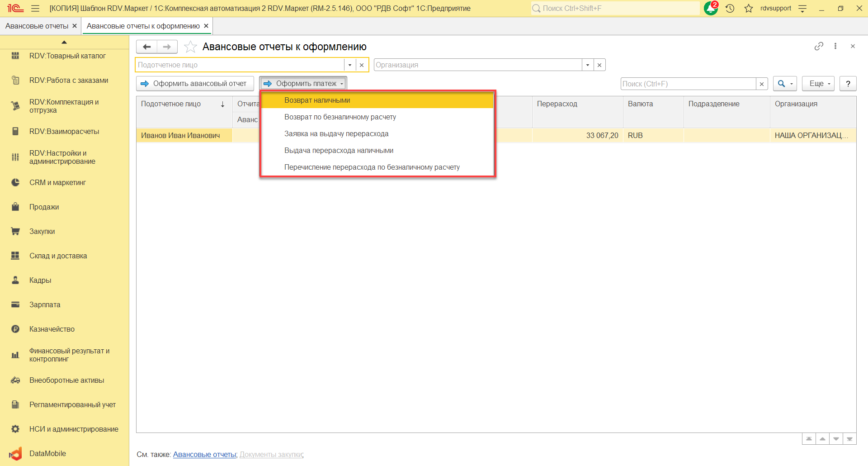Add this page to favorites star
This screenshot has width=868, height=466.
(x=191, y=47)
